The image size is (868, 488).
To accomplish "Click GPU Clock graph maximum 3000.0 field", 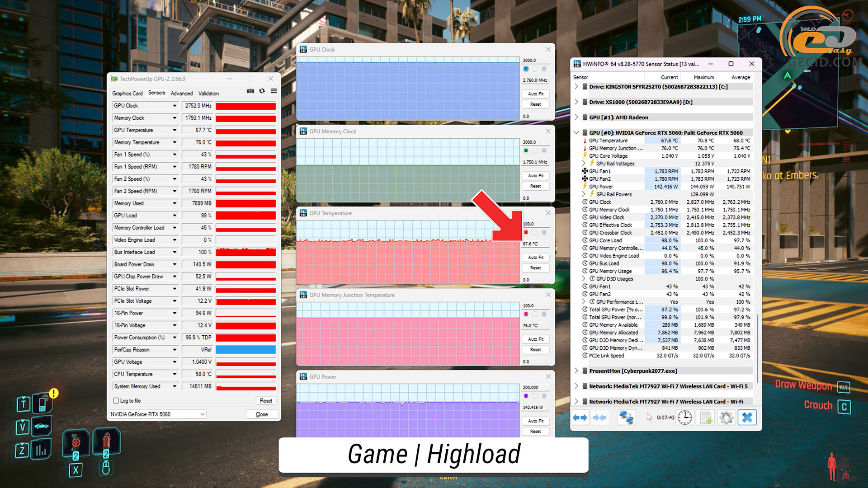I will tap(536, 60).
